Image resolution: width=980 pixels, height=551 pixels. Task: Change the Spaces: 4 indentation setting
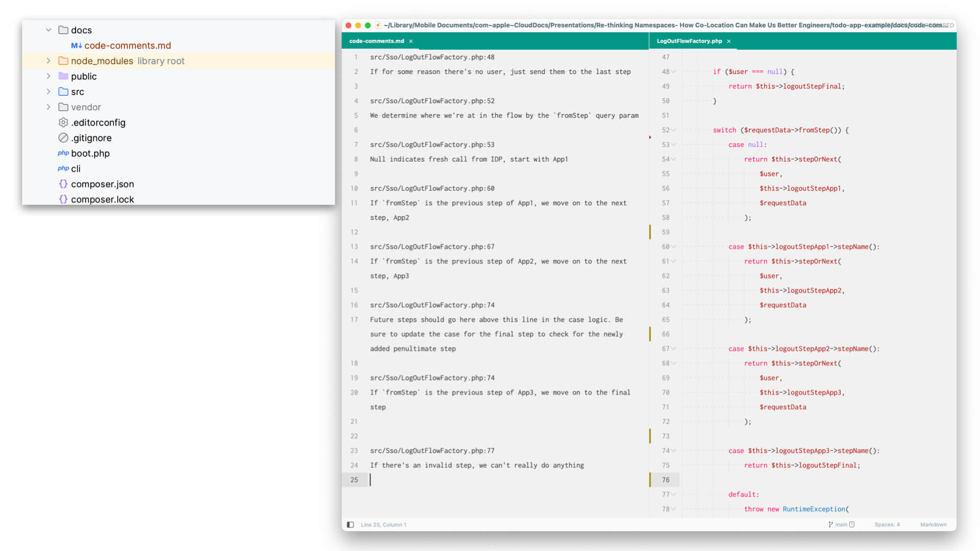[x=887, y=524]
